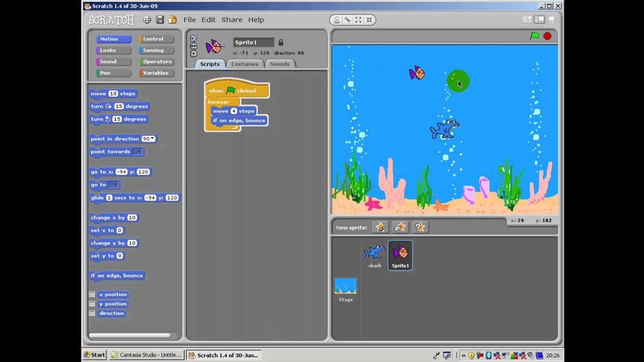
Task: Choose new sprite from file icon
Action: click(400, 227)
